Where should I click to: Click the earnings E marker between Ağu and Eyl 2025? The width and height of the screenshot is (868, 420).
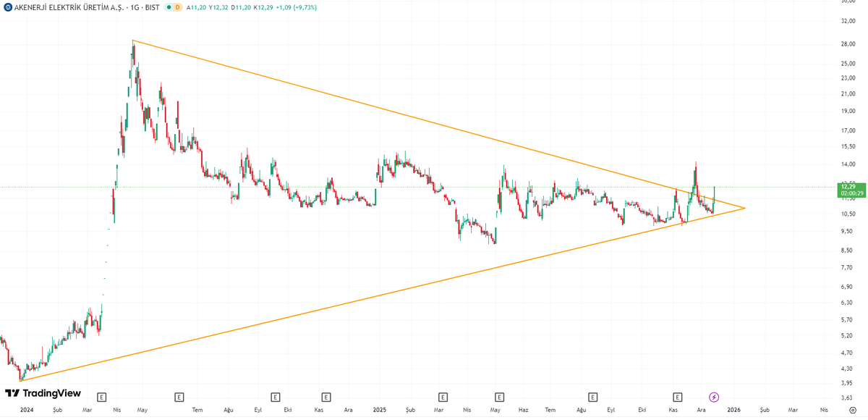[593, 397]
